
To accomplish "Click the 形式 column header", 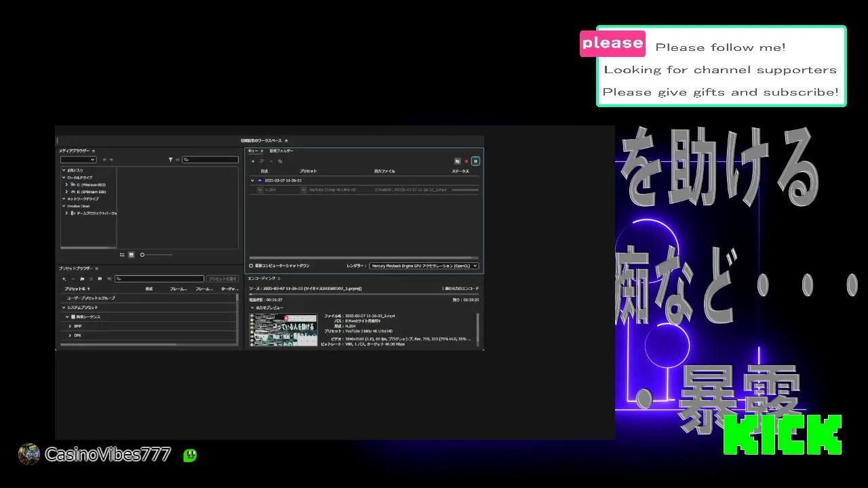I will click(264, 171).
